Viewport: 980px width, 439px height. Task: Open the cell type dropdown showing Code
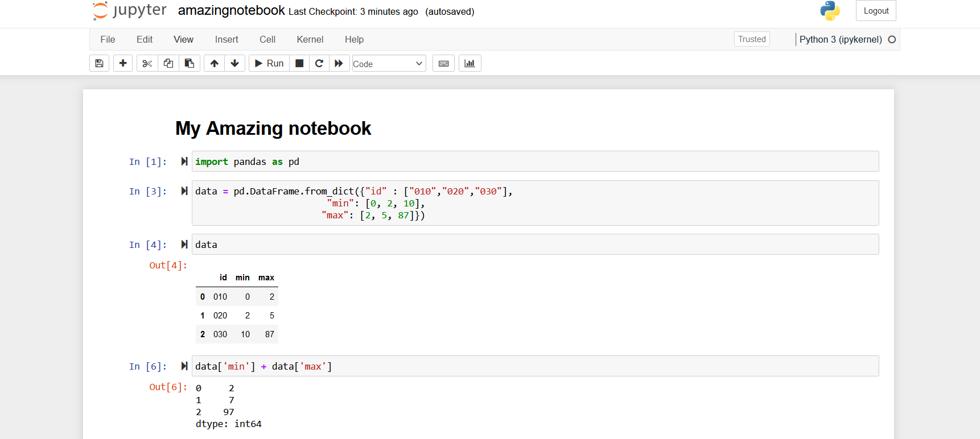[x=389, y=64]
